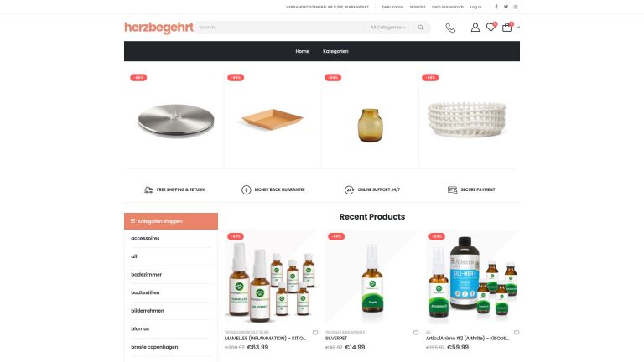Screen dimensions: 644x362
Task: Click the search magnifier icon
Action: tap(421, 28)
